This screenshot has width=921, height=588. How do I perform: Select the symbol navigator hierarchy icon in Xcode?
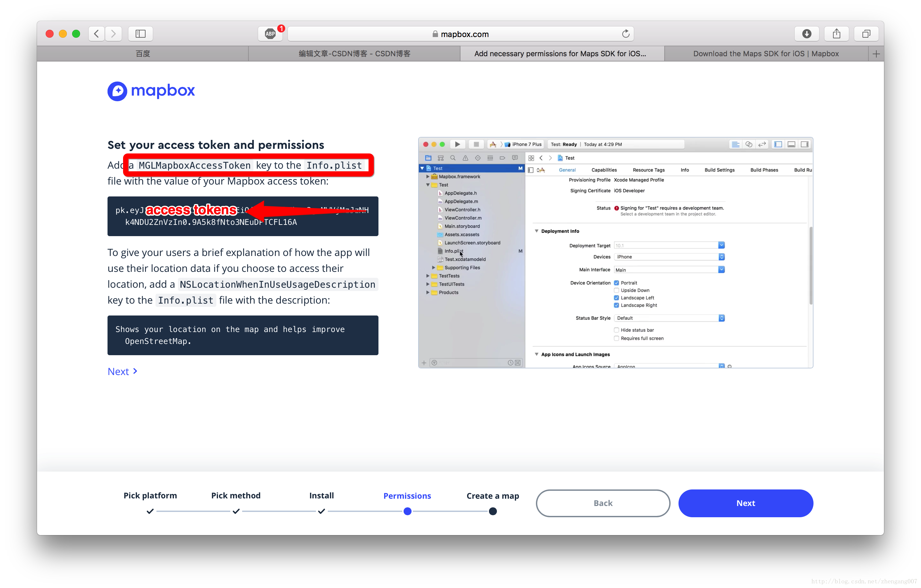coord(441,158)
